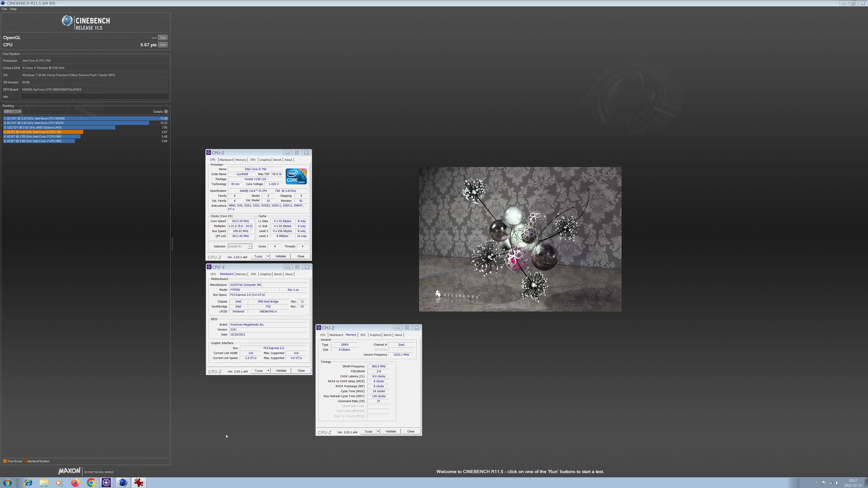
Task: Select highlighted ranking entry Core i5 CPU 750
Action: pyautogui.click(x=86, y=132)
